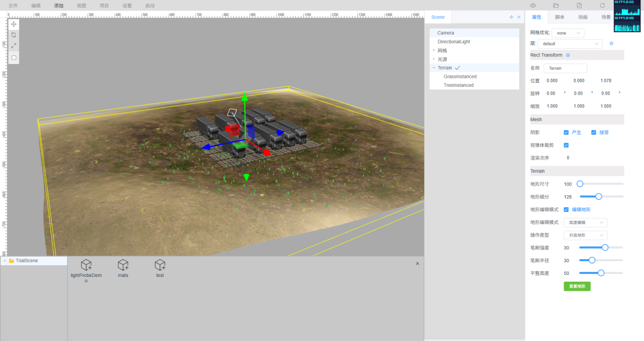Open the 网格优化 dropdown showing none
Image resolution: width=644 pixels, height=341 pixels.
(x=568, y=33)
